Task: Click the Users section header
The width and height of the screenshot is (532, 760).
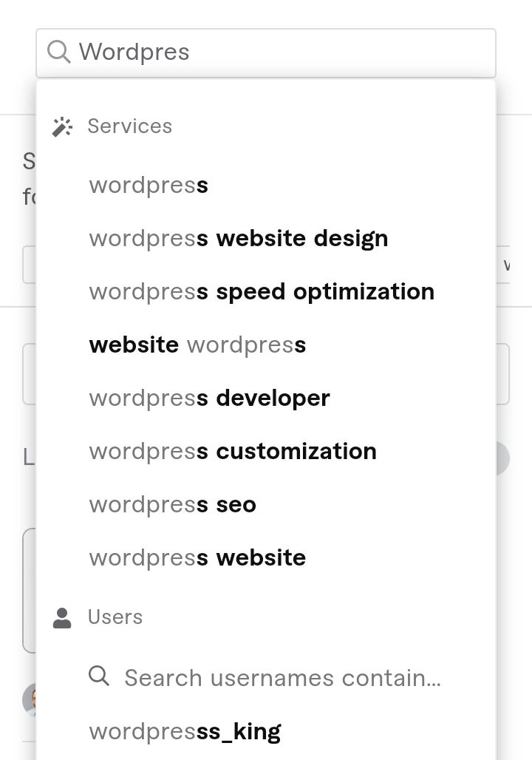Action: [x=115, y=617]
